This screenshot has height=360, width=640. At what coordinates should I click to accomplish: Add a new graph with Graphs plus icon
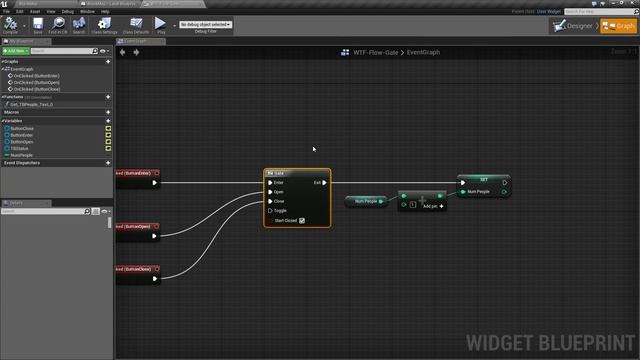pyautogui.click(x=108, y=62)
